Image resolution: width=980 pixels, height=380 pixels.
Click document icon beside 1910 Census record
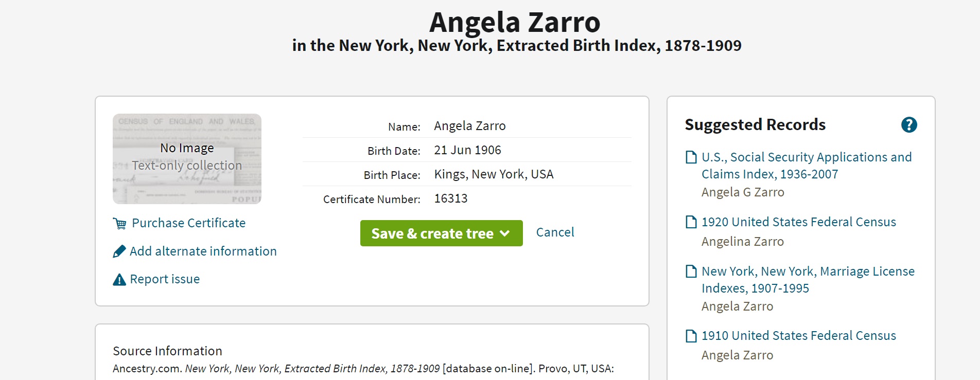click(x=691, y=336)
